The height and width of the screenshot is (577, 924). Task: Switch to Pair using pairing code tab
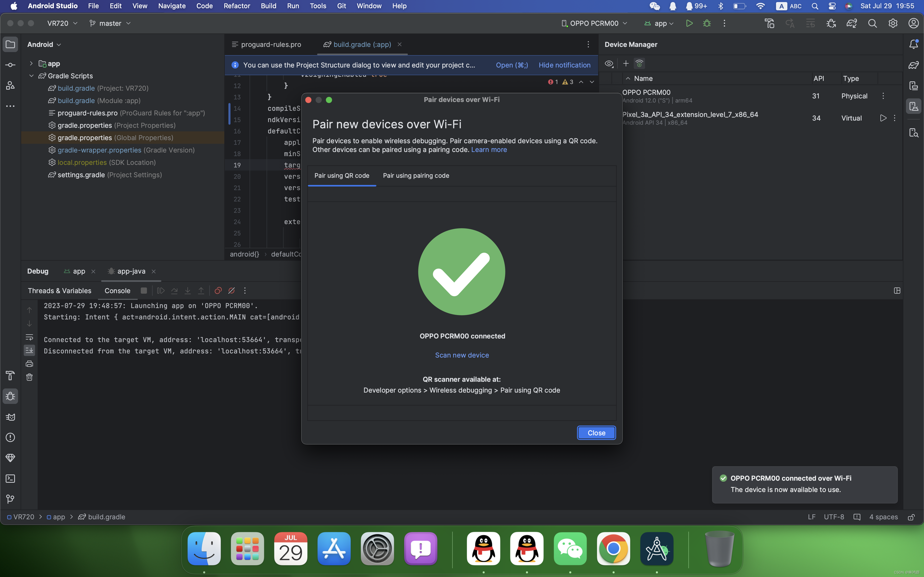pyautogui.click(x=416, y=175)
